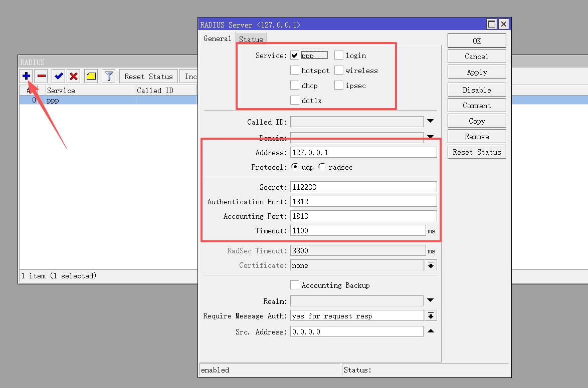588x388 pixels.
Task: Click the red X disable icon
Action: [74, 76]
